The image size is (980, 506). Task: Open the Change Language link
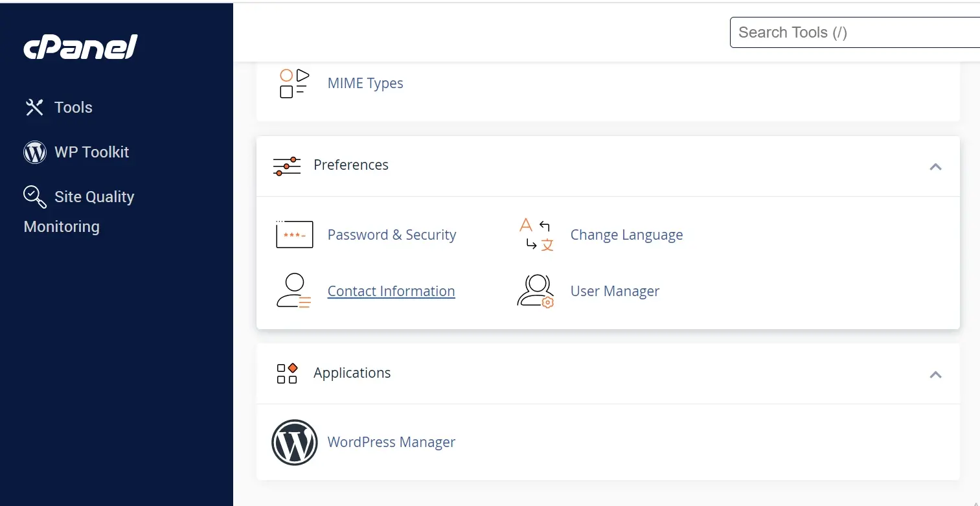[x=626, y=235]
